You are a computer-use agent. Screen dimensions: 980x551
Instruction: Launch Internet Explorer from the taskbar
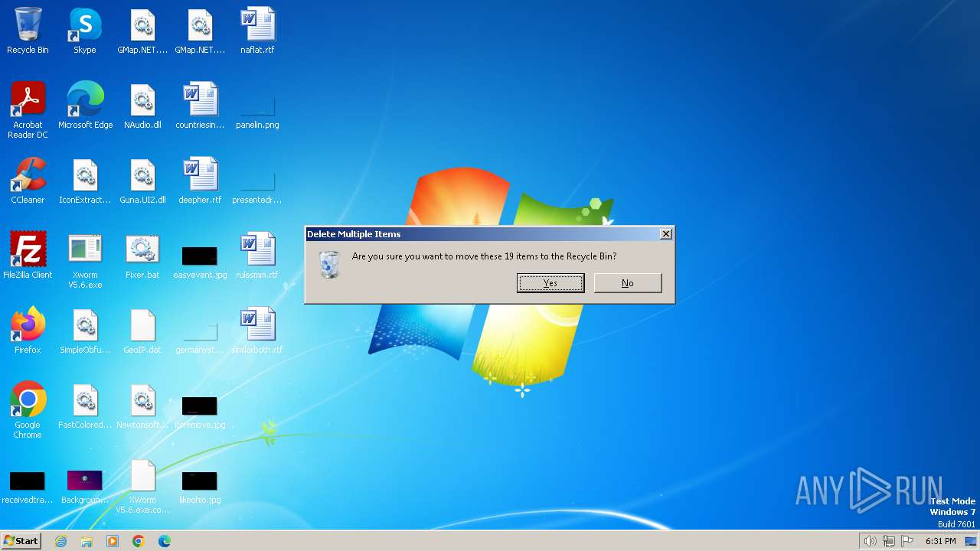[60, 541]
